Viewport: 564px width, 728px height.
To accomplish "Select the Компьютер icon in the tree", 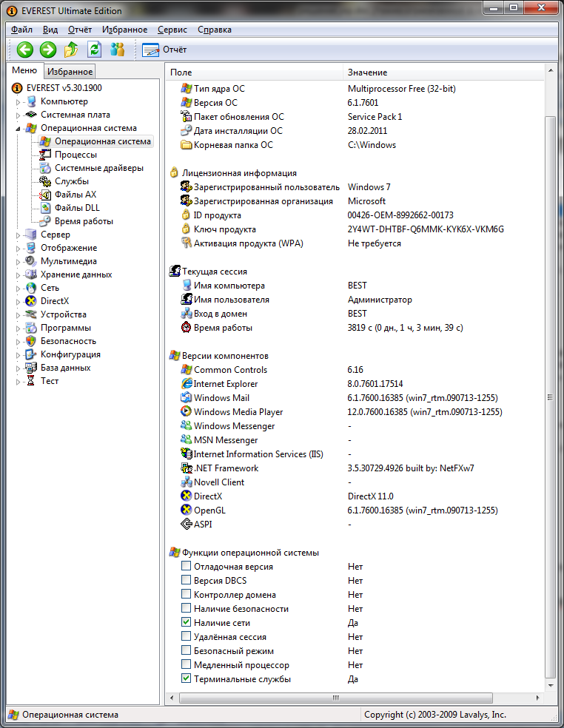I will click(x=31, y=101).
